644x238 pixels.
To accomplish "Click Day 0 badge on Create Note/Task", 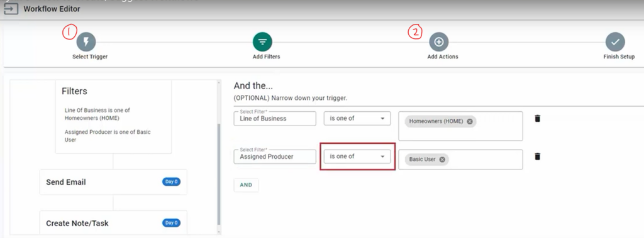I will pyautogui.click(x=171, y=223).
